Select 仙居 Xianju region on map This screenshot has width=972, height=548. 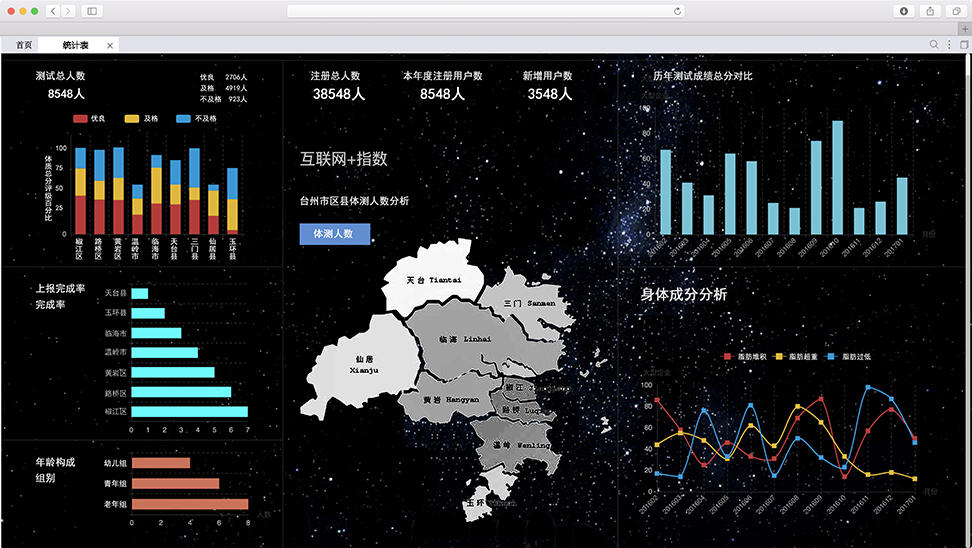coord(363,363)
